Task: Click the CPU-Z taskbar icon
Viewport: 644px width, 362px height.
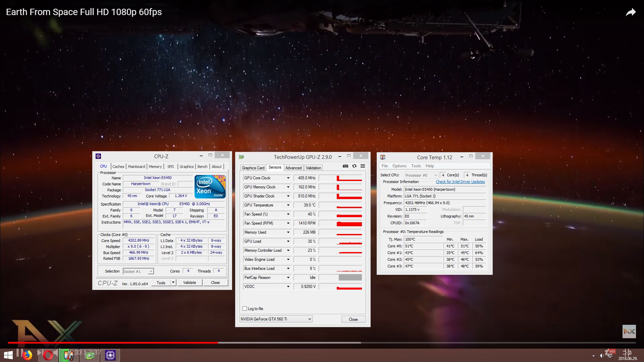Action: click(110, 355)
